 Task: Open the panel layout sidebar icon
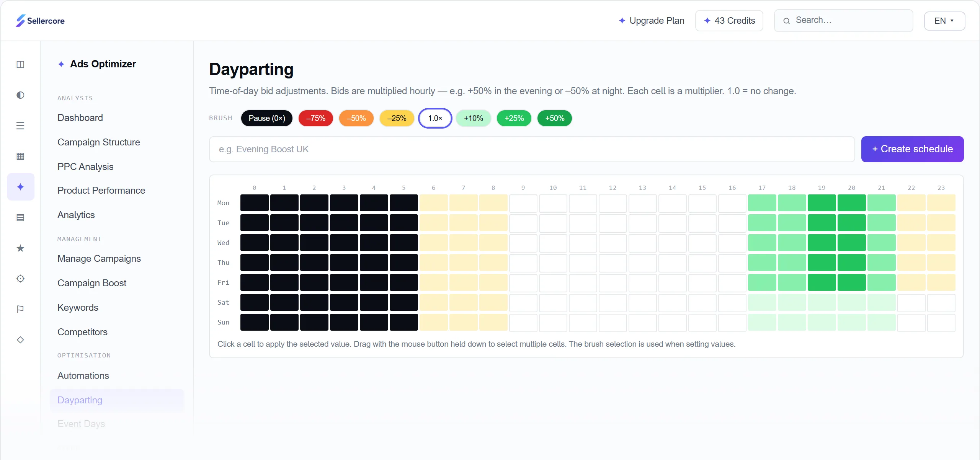click(x=21, y=64)
